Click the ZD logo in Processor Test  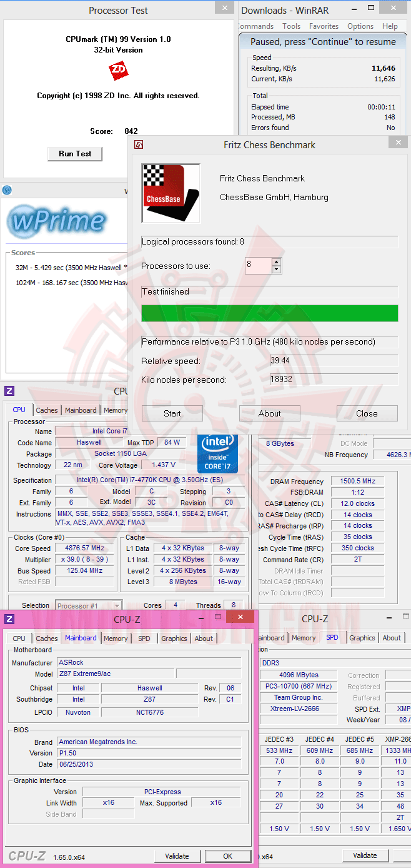(118, 71)
